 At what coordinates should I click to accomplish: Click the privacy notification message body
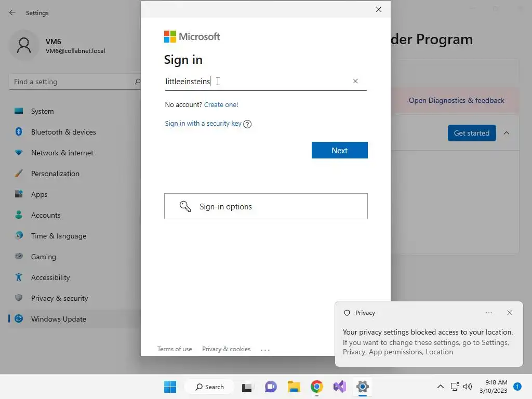pos(428,342)
